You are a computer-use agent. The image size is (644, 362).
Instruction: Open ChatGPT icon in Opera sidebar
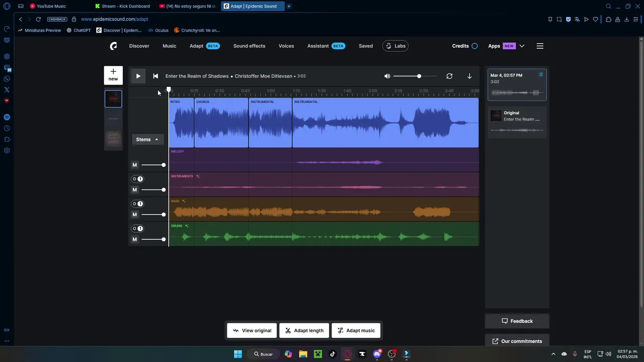7,56
